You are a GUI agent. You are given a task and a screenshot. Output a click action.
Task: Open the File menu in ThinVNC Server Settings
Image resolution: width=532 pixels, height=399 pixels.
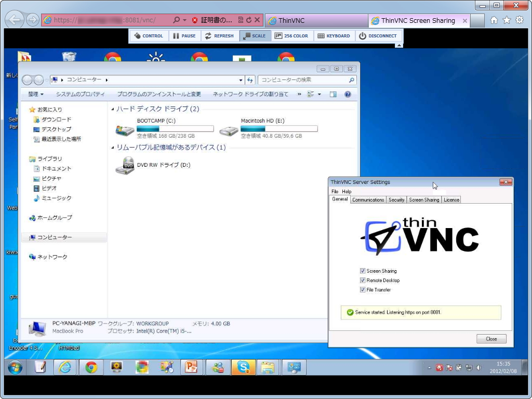[x=334, y=191]
